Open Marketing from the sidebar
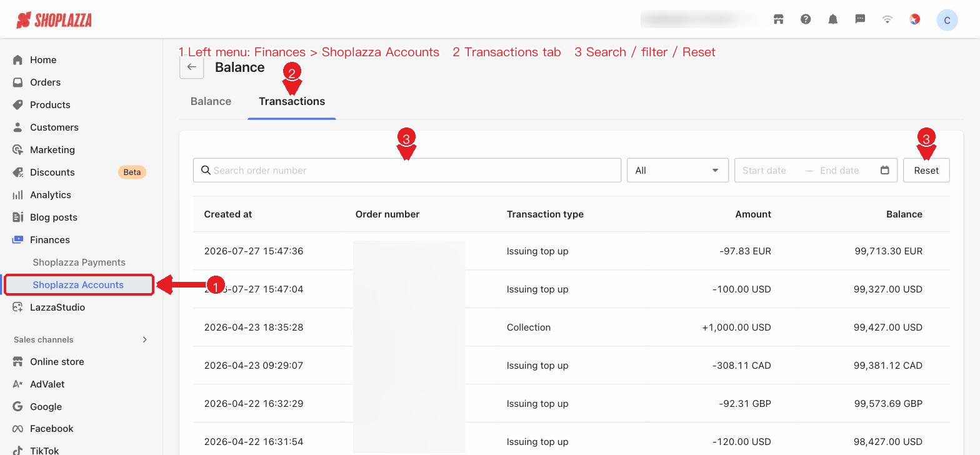This screenshot has width=980, height=455. [x=52, y=150]
